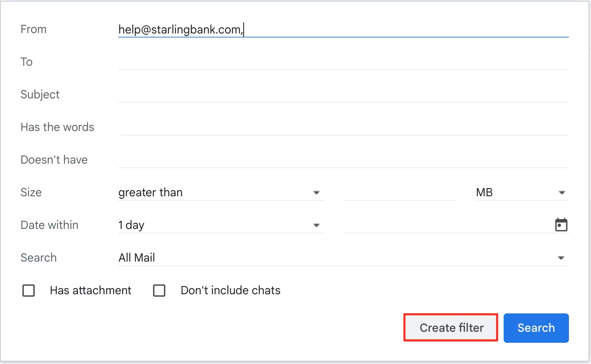
Task: Click the size number input field
Action: click(x=400, y=192)
